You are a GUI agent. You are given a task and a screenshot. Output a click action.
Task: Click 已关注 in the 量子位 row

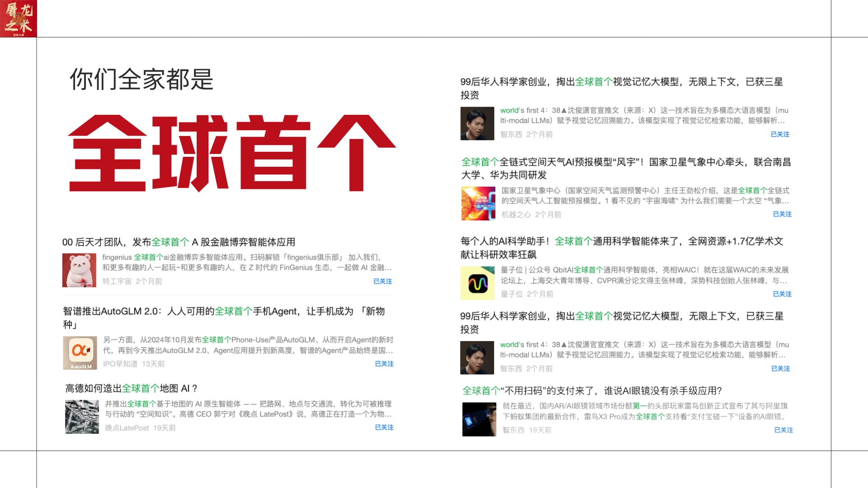[x=782, y=294]
